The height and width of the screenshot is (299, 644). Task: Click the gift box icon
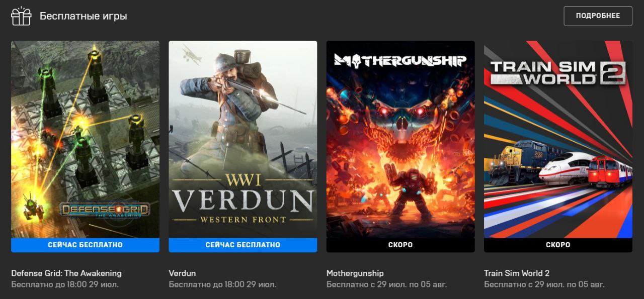(x=21, y=16)
